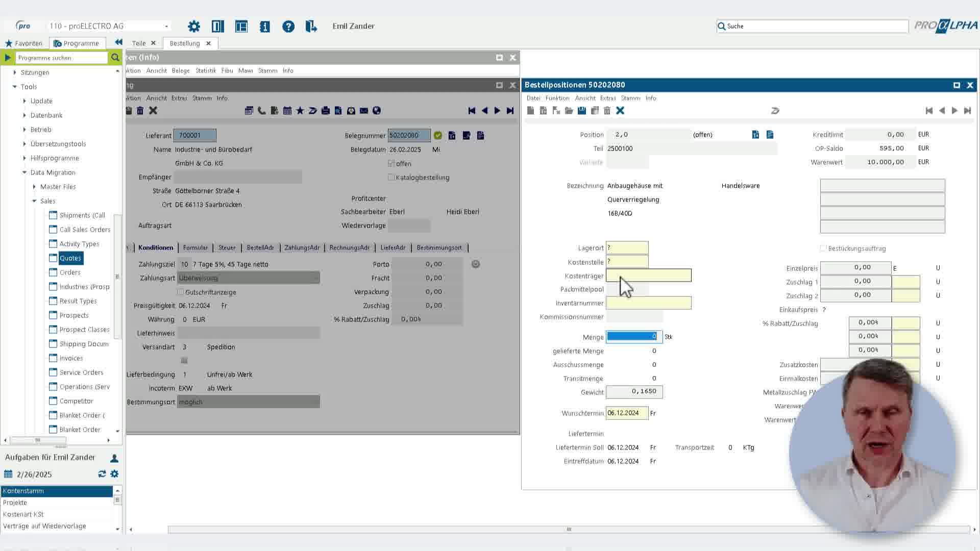980x551 pixels.
Task: Click new document icon in Bestellpositionen toolbar
Action: pos(531,111)
